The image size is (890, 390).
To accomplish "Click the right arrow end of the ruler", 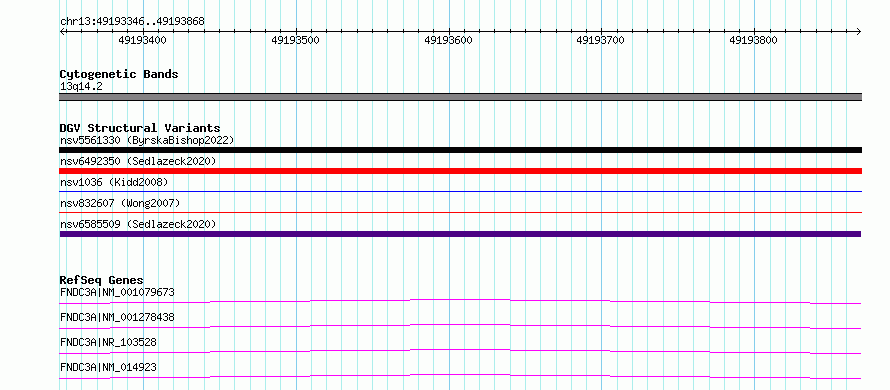I will pos(859,31).
